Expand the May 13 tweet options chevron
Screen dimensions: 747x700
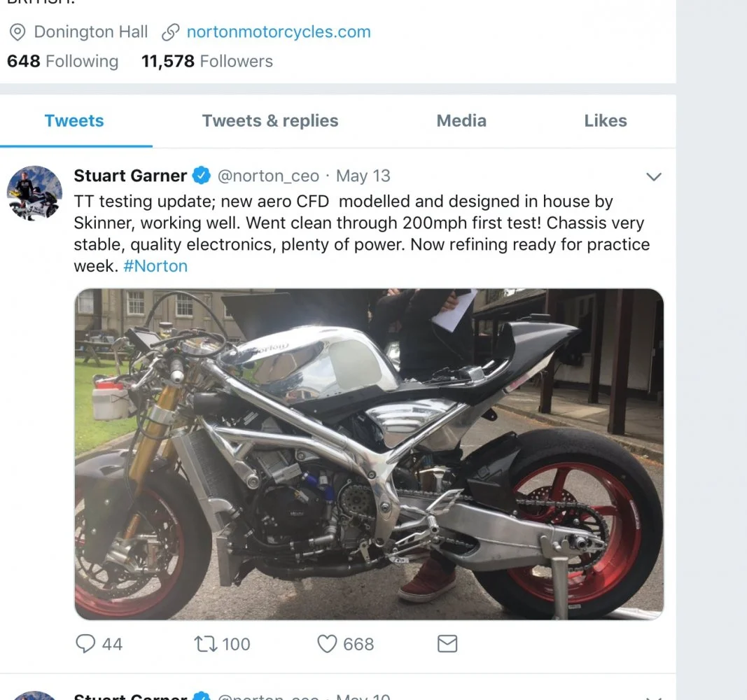[654, 176]
